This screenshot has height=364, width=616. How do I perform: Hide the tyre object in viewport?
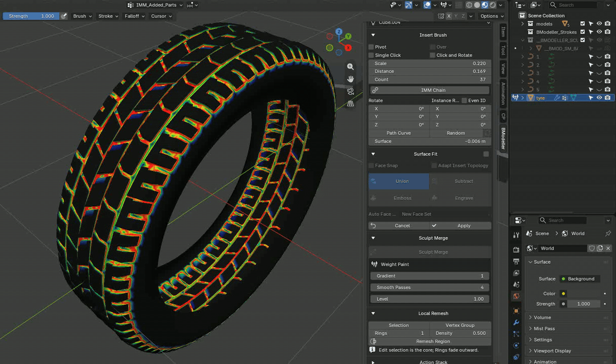[x=599, y=97]
